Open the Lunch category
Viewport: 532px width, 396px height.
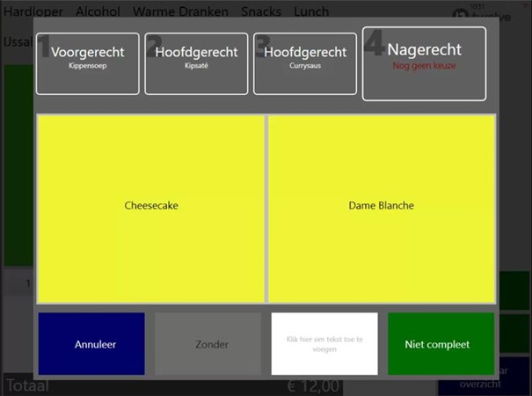click(x=311, y=12)
